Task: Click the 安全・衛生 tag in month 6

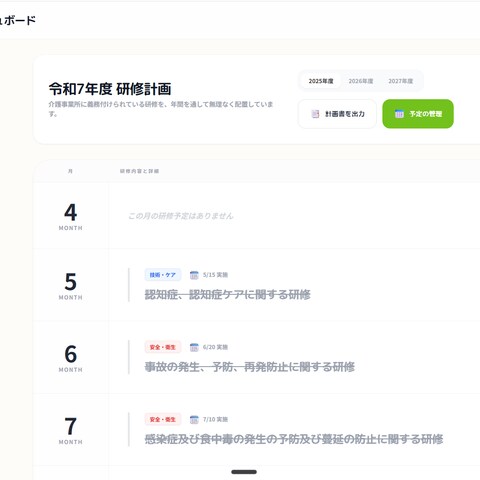Action: tap(163, 347)
